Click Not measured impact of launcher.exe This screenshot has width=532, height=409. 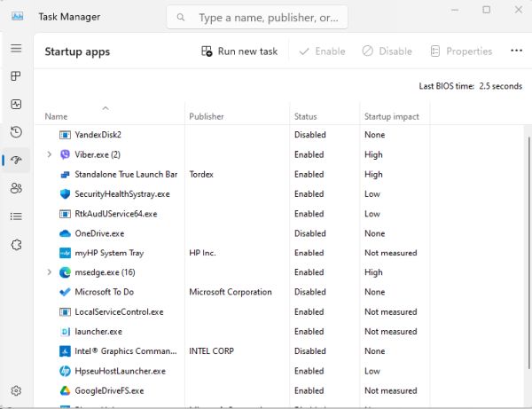coord(390,332)
